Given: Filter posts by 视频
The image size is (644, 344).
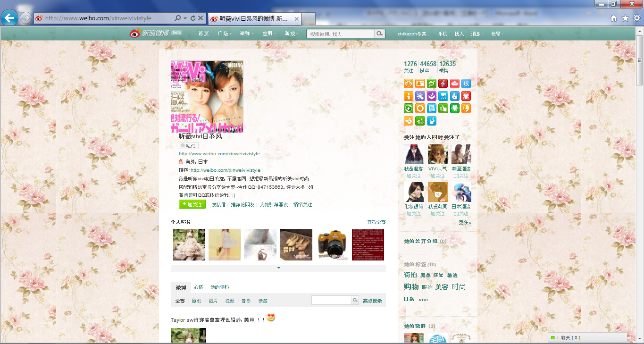Looking at the screenshot, I should [230, 301].
